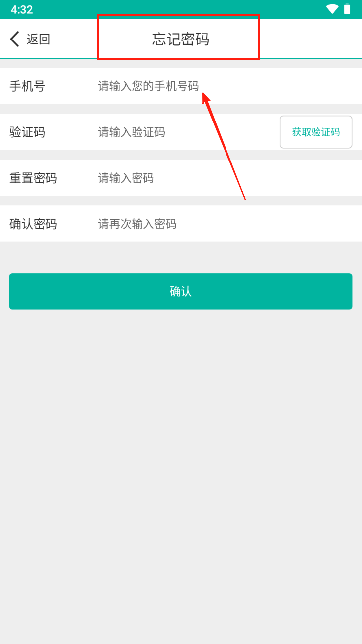Focus the 请输入您的手机号码 phone field
Image resolution: width=362 pixels, height=644 pixels.
pos(225,86)
